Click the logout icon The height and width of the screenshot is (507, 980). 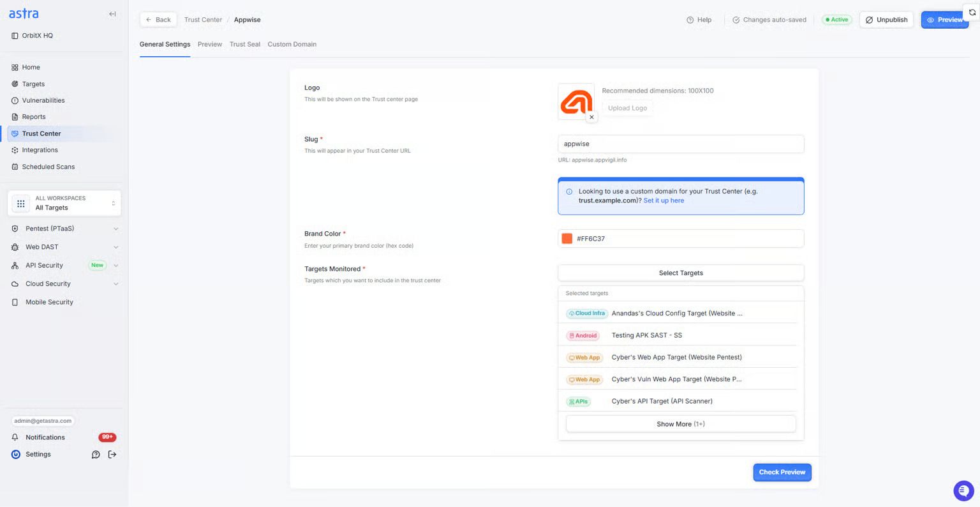112,455
